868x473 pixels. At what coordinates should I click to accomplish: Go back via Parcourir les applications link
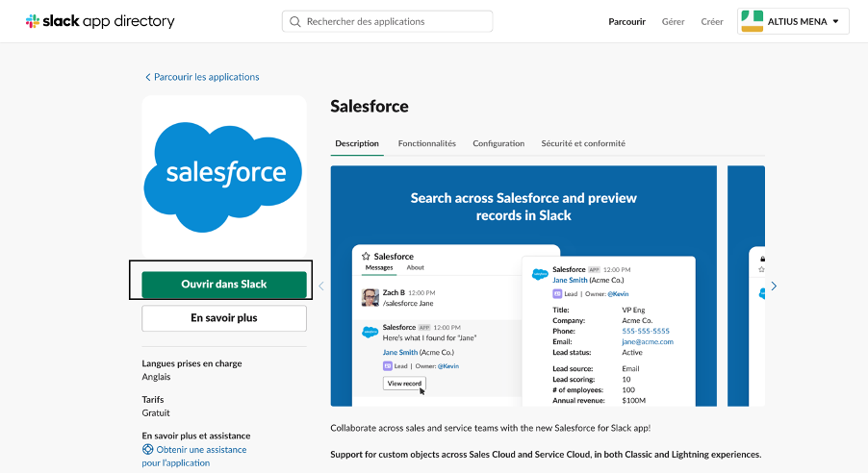coord(207,77)
